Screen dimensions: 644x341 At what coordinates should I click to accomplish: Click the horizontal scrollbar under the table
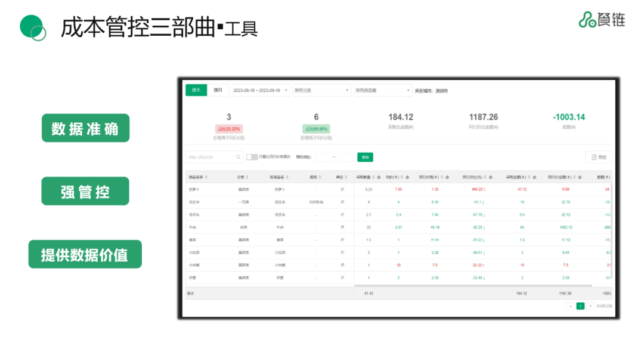point(477,286)
